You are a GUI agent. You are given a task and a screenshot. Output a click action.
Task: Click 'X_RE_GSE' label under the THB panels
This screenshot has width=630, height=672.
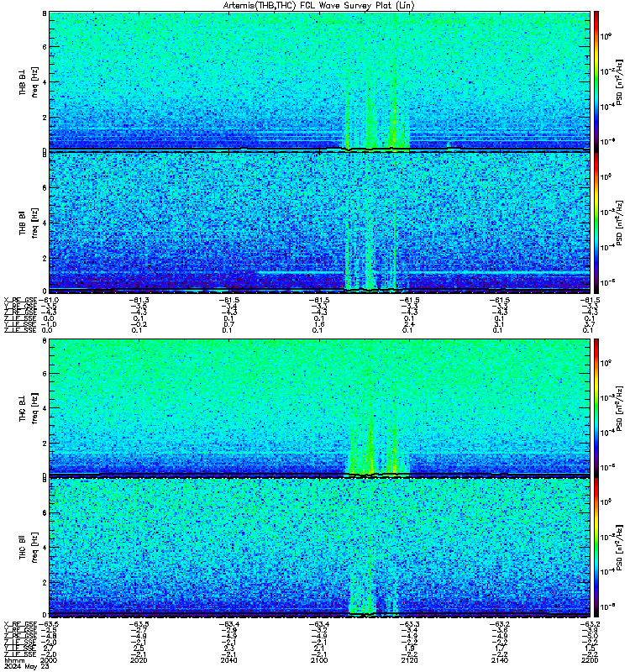20,300
